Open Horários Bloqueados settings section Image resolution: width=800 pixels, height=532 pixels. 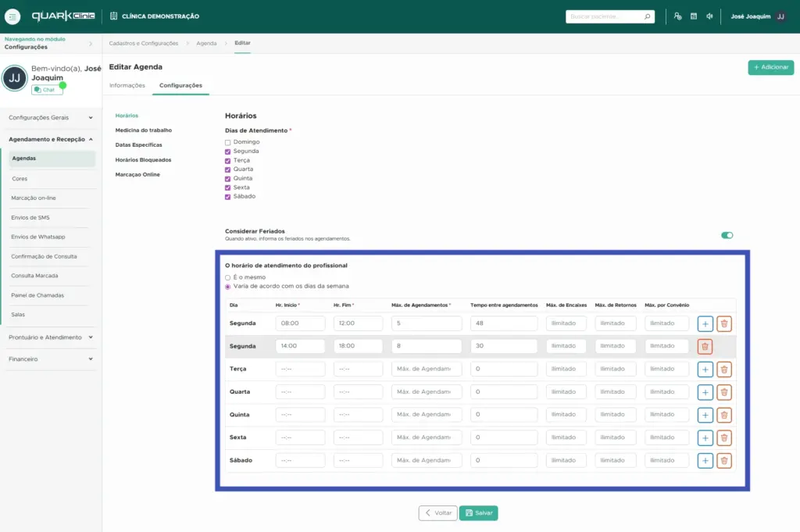[x=143, y=160]
